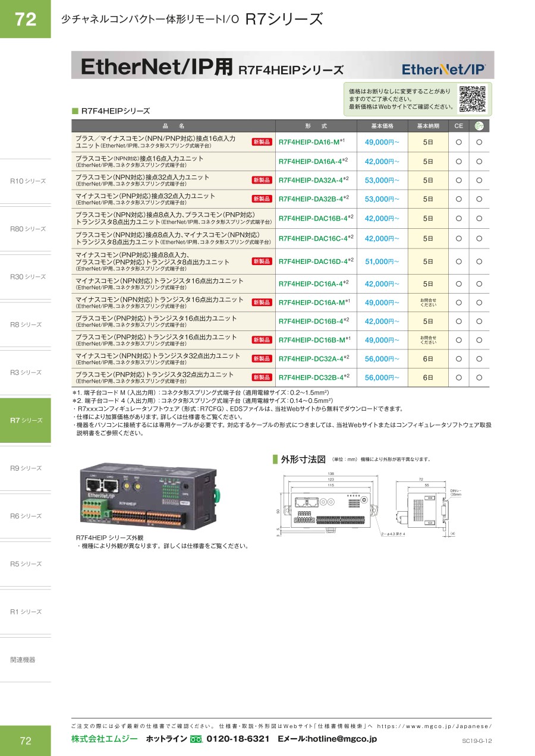Open the R9 シリーズ side tab
This screenshot has width=535, height=756.
(x=26, y=468)
